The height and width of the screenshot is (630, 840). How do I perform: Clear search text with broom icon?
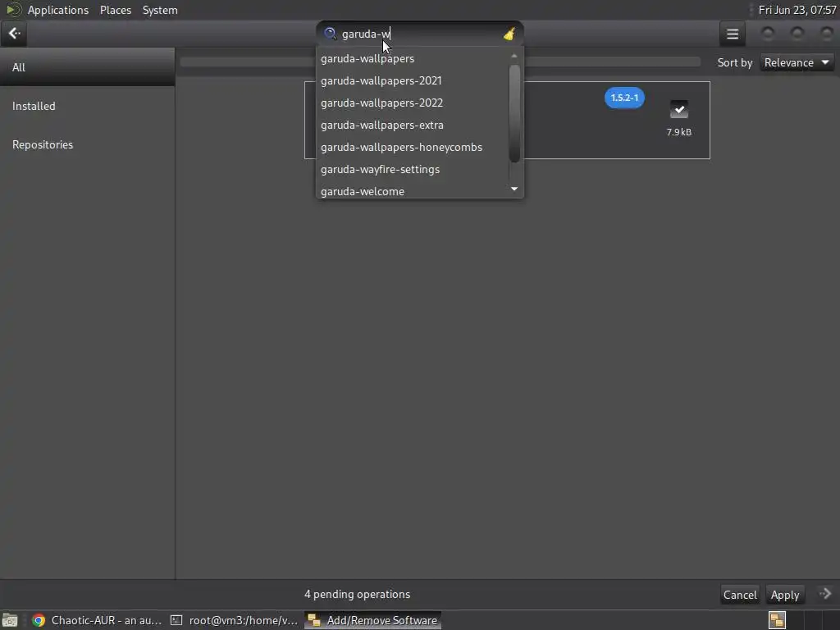pyautogui.click(x=509, y=34)
